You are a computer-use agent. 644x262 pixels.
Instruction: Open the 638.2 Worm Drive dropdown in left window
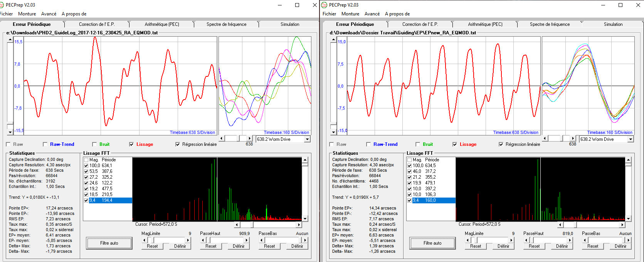307,139
